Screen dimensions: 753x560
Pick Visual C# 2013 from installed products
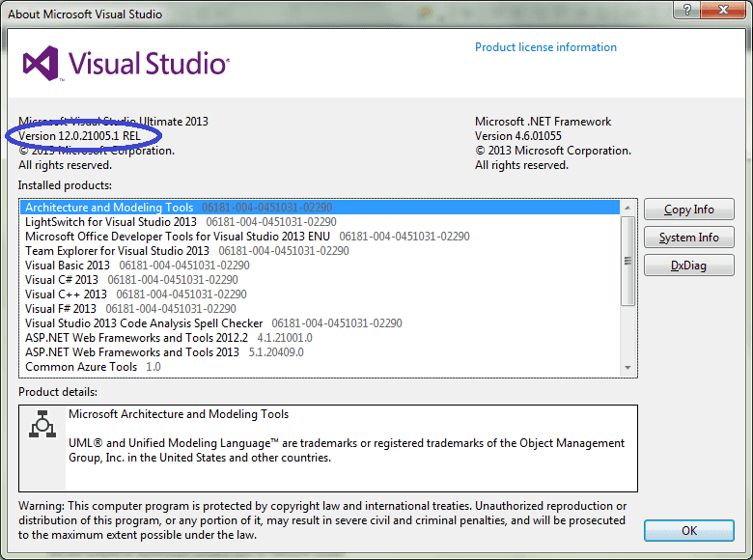pyautogui.click(x=62, y=280)
